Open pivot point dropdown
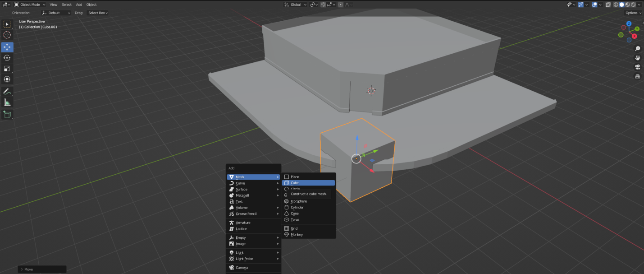This screenshot has height=274, width=644. 314,5
